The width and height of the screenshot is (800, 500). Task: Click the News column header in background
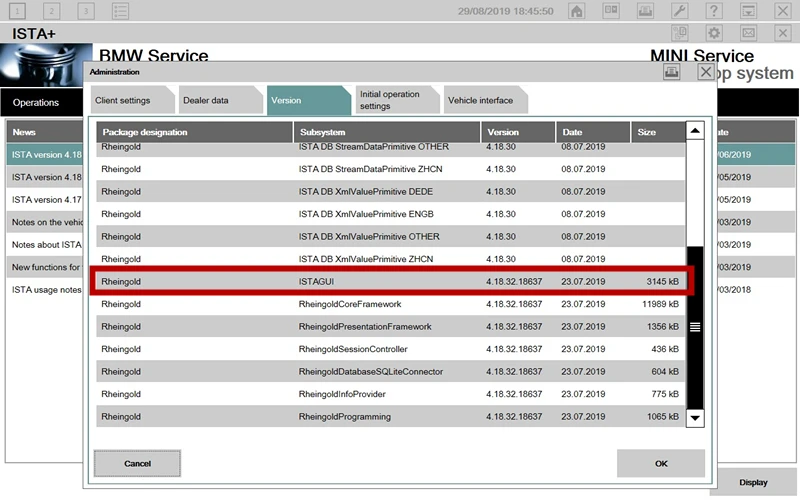tap(45, 132)
